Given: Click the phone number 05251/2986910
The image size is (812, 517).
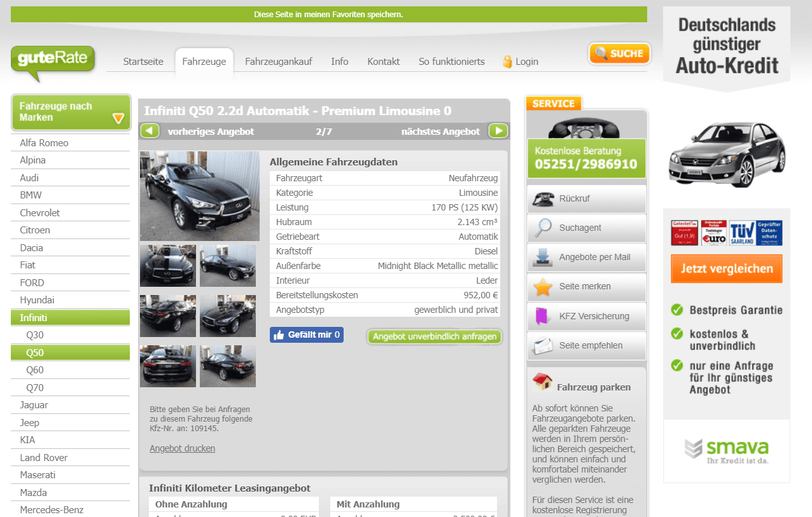Looking at the screenshot, I should pos(586,164).
